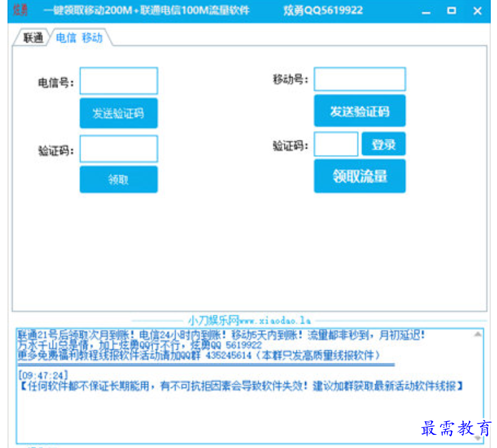Send verification code for 移动 number
Viewport: 497px width, 448px height.
coord(359,111)
